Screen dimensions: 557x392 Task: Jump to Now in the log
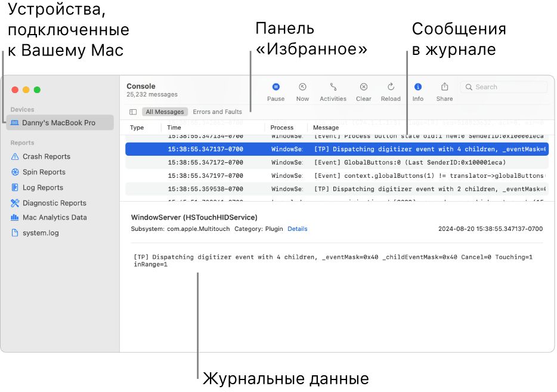point(302,92)
